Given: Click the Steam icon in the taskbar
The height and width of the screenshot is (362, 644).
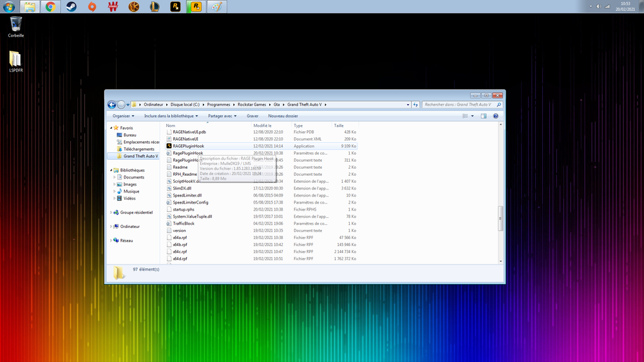Looking at the screenshot, I should 71,7.
